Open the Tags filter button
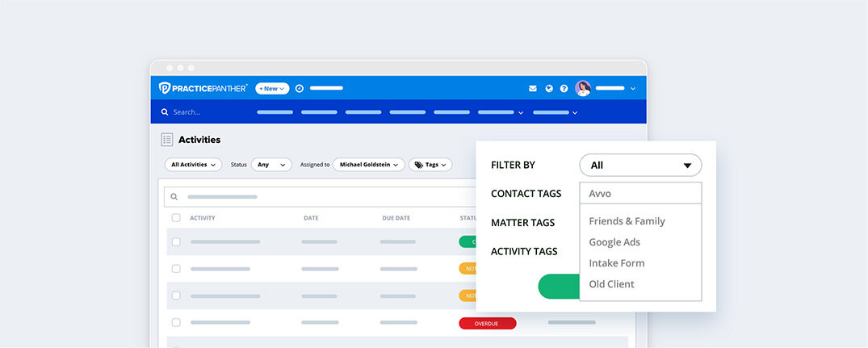Viewport: 868px width, 348px height. [430, 165]
